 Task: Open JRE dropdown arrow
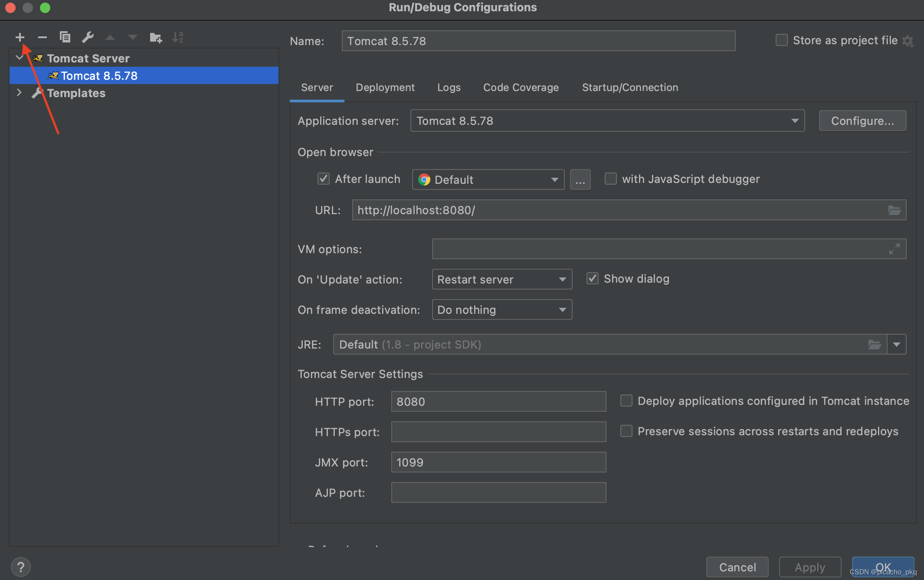tap(897, 345)
